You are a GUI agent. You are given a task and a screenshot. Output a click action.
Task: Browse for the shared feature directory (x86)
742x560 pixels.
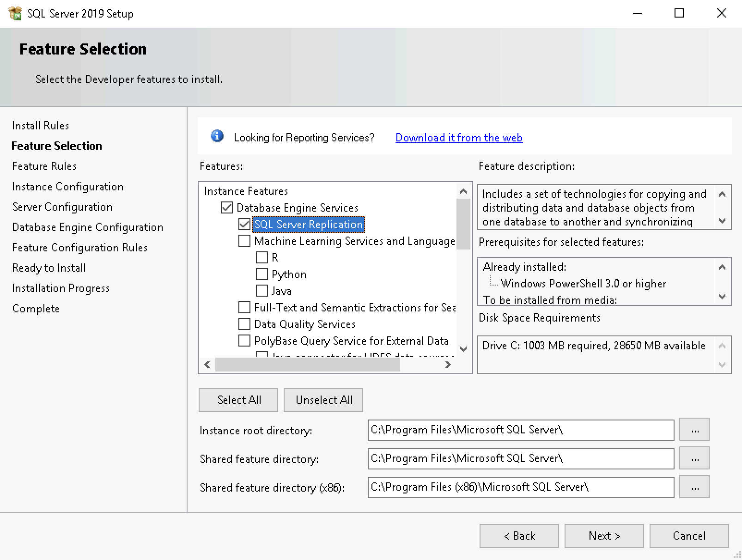pyautogui.click(x=694, y=487)
